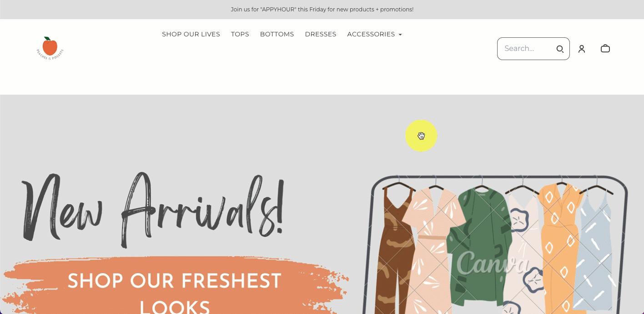The height and width of the screenshot is (314, 644).
Task: Click the magnifying glass search icon
Action: click(x=560, y=49)
